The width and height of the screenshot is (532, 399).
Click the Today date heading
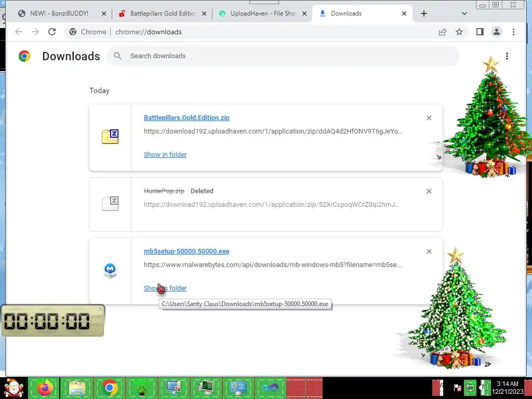99,90
